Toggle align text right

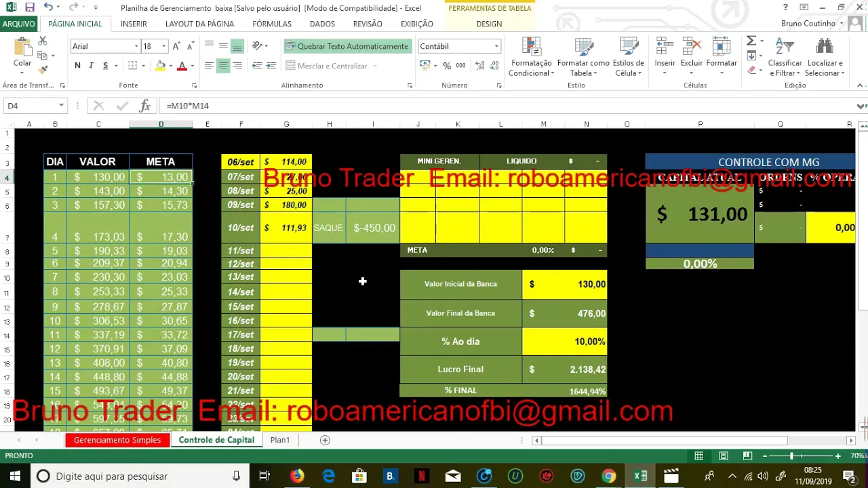[237, 66]
